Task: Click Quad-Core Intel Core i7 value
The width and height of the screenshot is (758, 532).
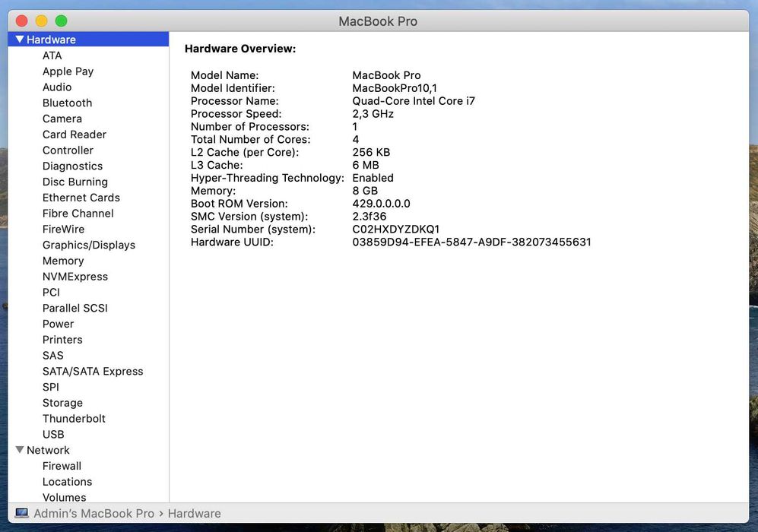Action: click(414, 101)
